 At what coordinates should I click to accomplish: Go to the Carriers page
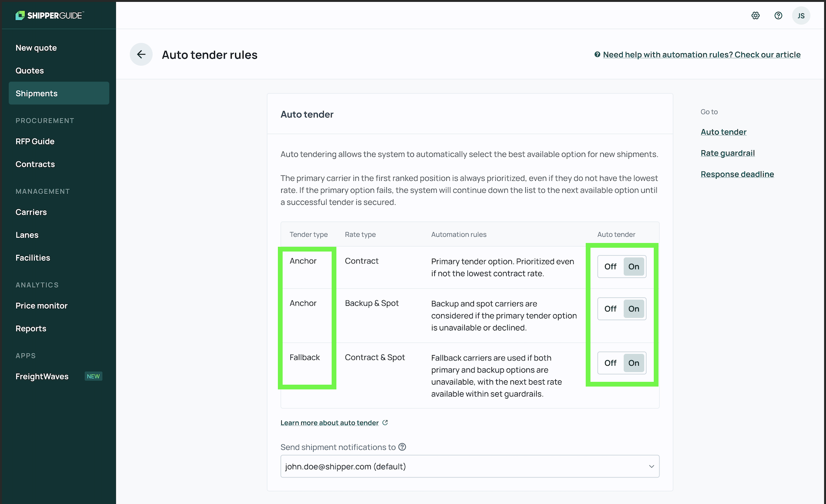point(31,212)
